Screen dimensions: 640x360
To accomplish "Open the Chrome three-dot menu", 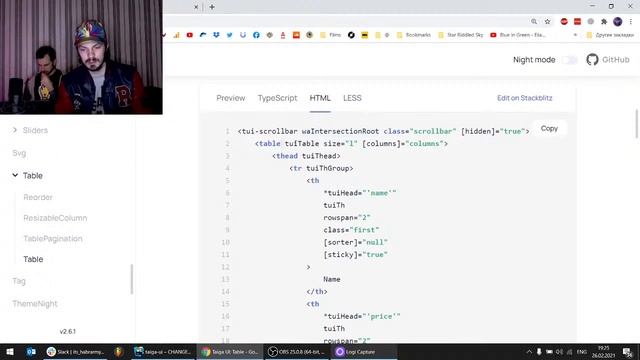I will (x=631, y=22).
